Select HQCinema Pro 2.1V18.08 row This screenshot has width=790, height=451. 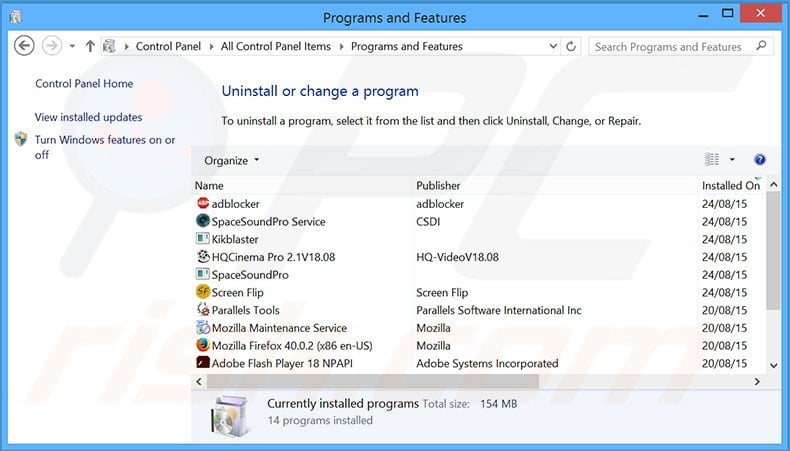pos(479,256)
